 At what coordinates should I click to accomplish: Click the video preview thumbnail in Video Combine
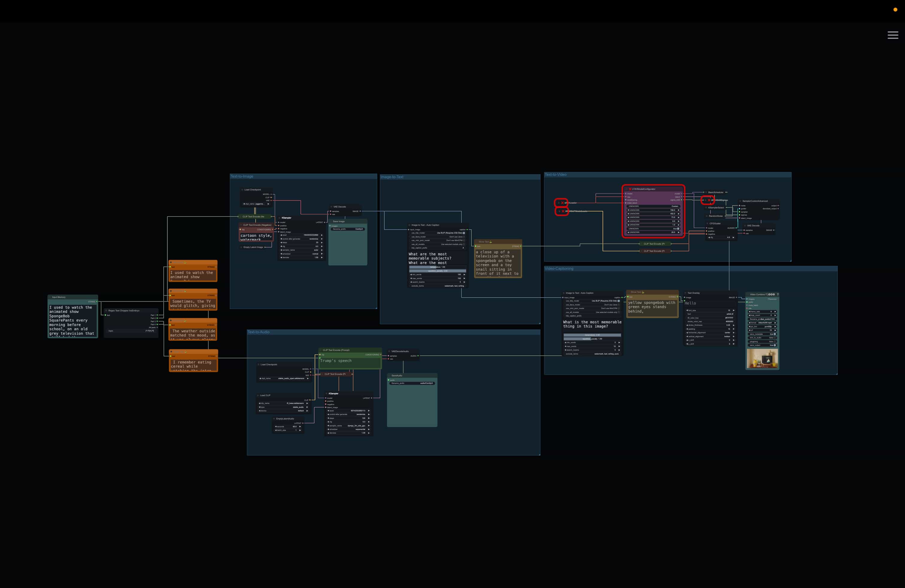pos(762,359)
